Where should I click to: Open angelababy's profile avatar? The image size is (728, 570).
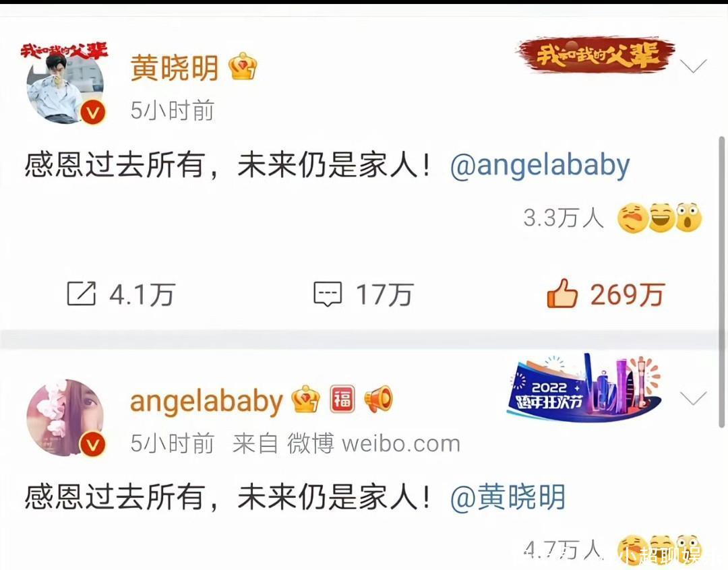coord(65,417)
